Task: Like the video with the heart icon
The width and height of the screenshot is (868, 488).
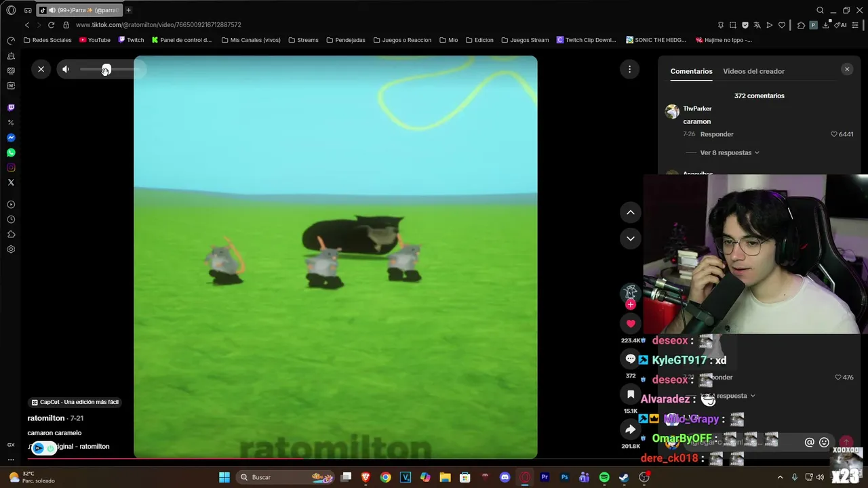Action: (x=631, y=324)
